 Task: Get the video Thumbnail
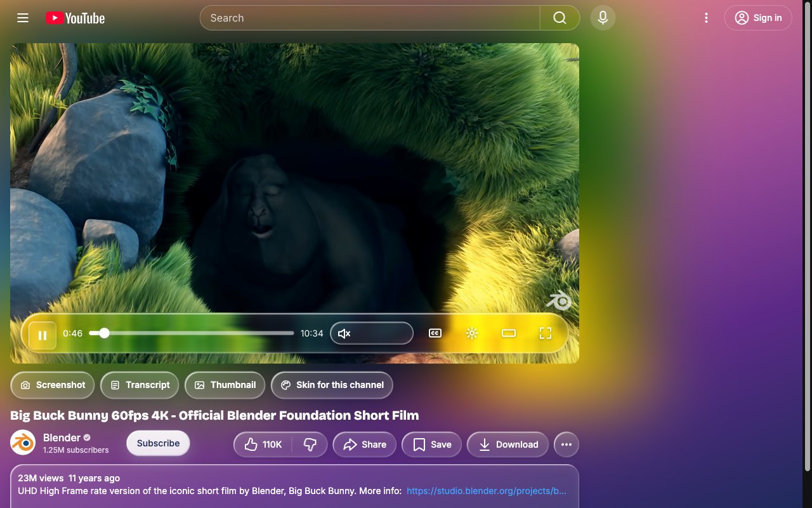coord(225,385)
